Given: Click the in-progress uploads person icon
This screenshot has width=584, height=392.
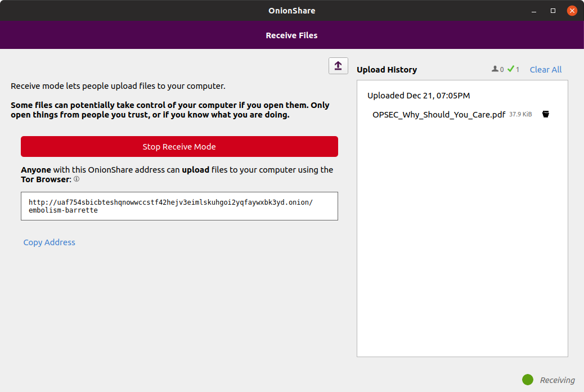Looking at the screenshot, I should pos(496,69).
